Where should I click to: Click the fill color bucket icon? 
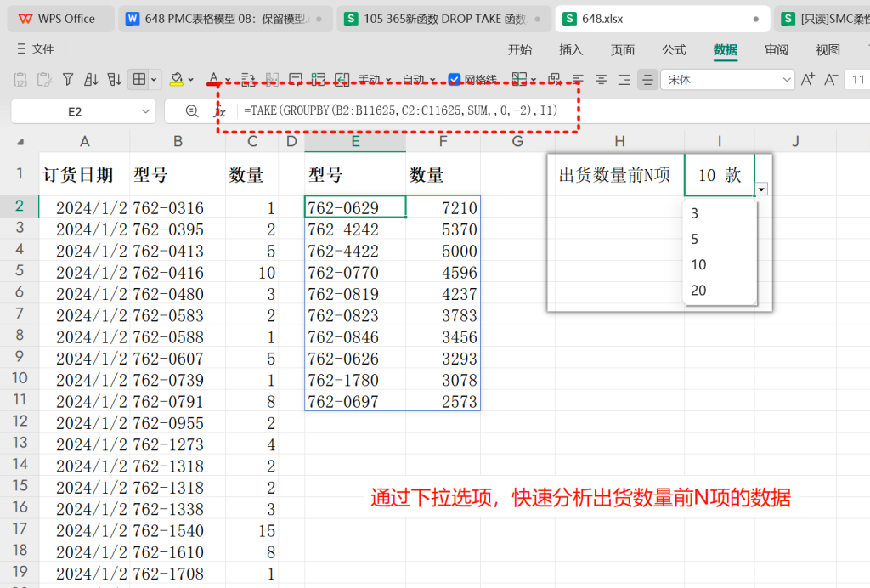click(x=177, y=80)
